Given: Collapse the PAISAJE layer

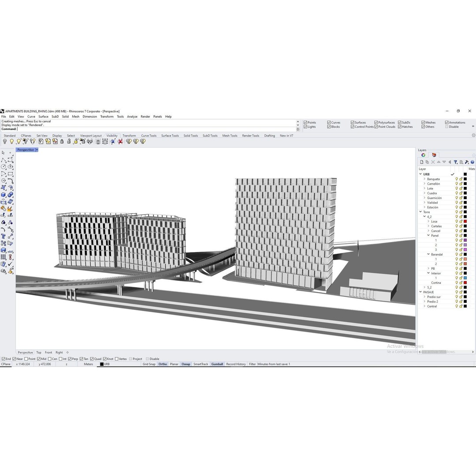Looking at the screenshot, I should (x=420, y=292).
